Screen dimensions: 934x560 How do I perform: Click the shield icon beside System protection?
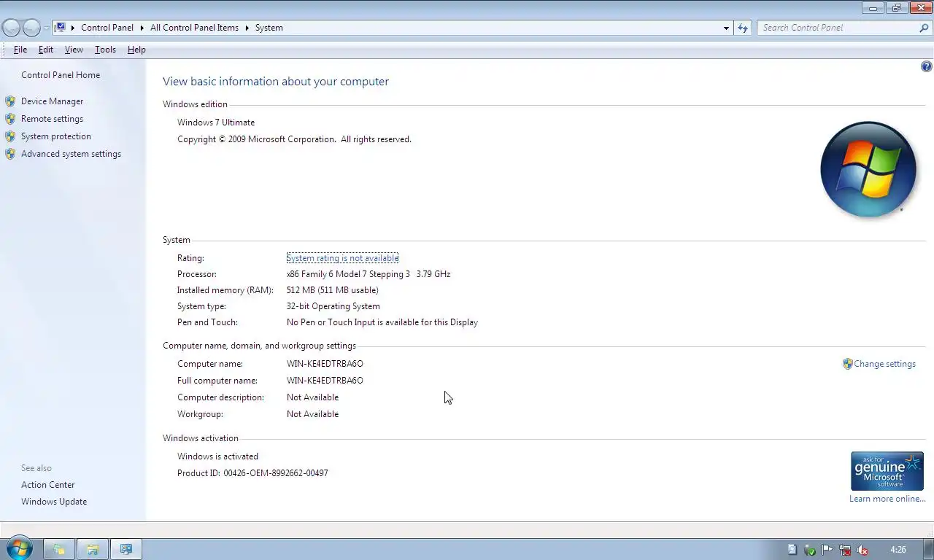pos(10,136)
